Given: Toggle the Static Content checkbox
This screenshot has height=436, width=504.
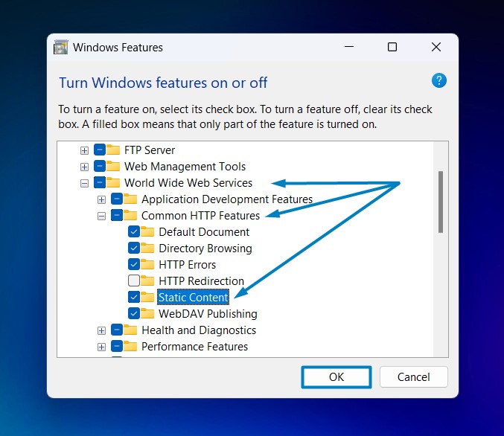Looking at the screenshot, I should (x=134, y=297).
